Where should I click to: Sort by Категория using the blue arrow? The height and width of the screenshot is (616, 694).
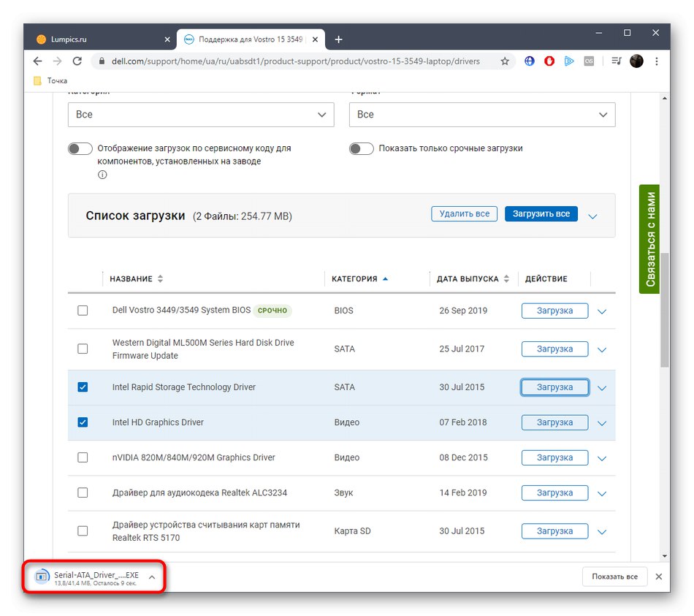click(x=385, y=278)
